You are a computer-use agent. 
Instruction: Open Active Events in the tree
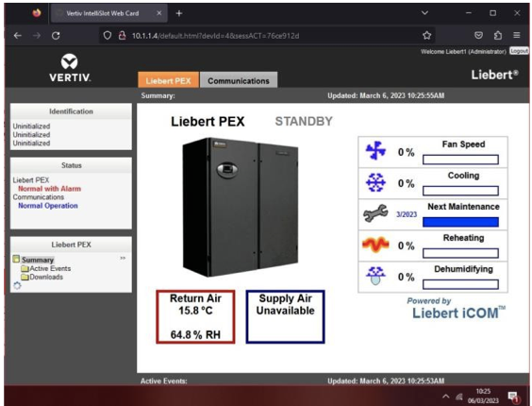(x=50, y=268)
